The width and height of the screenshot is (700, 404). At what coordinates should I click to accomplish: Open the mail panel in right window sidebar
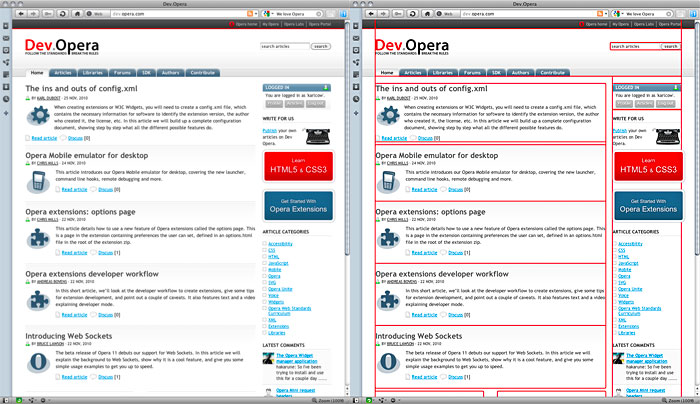(356, 38)
